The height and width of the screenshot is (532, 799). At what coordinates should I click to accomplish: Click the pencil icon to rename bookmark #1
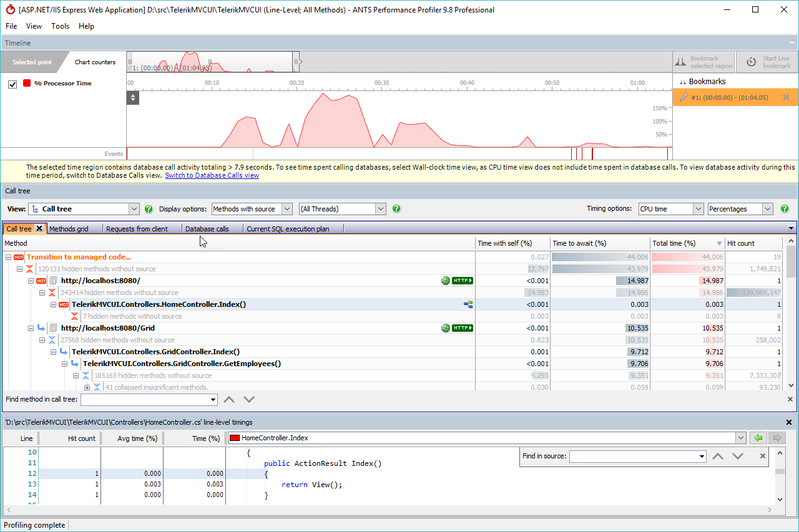[x=685, y=97]
